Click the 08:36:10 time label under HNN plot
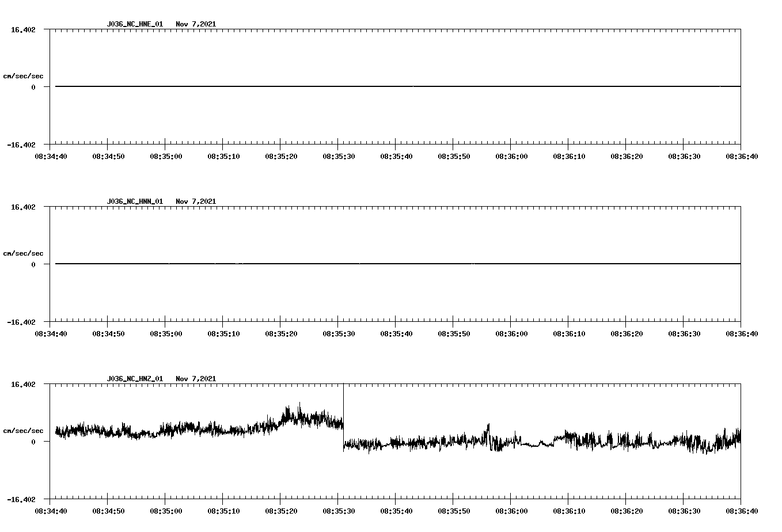Image resolution: width=782 pixels, height=532 pixels. [x=569, y=334]
